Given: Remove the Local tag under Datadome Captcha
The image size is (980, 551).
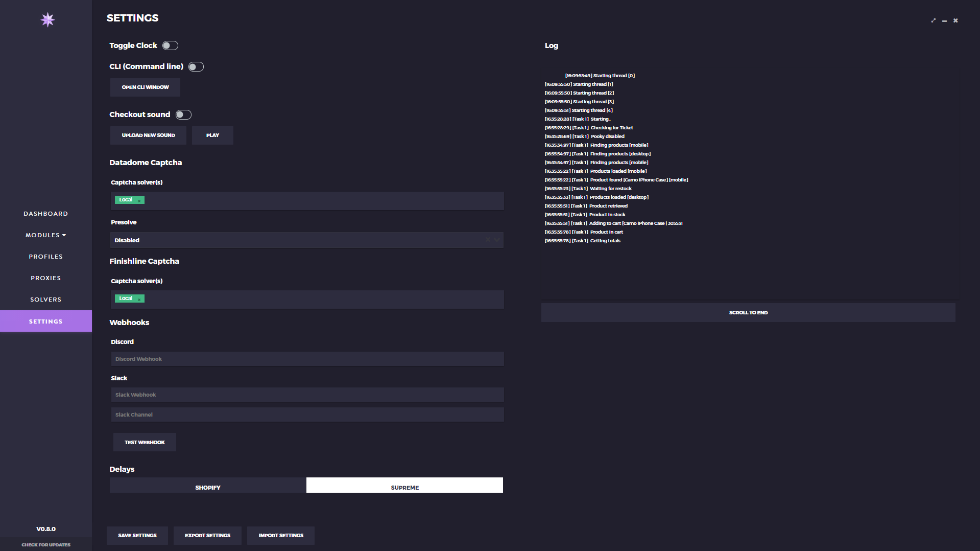Looking at the screenshot, I should [139, 201].
